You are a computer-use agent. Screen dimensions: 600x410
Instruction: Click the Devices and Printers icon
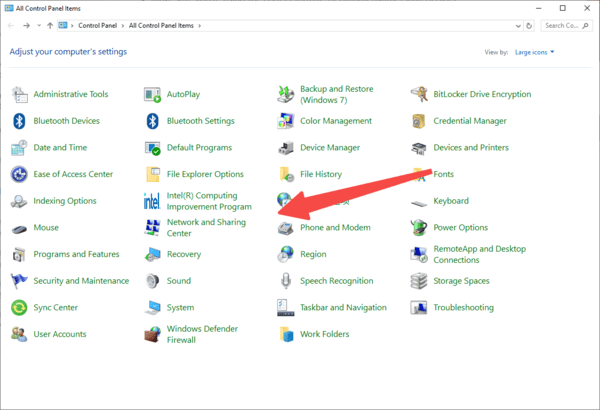click(x=419, y=148)
